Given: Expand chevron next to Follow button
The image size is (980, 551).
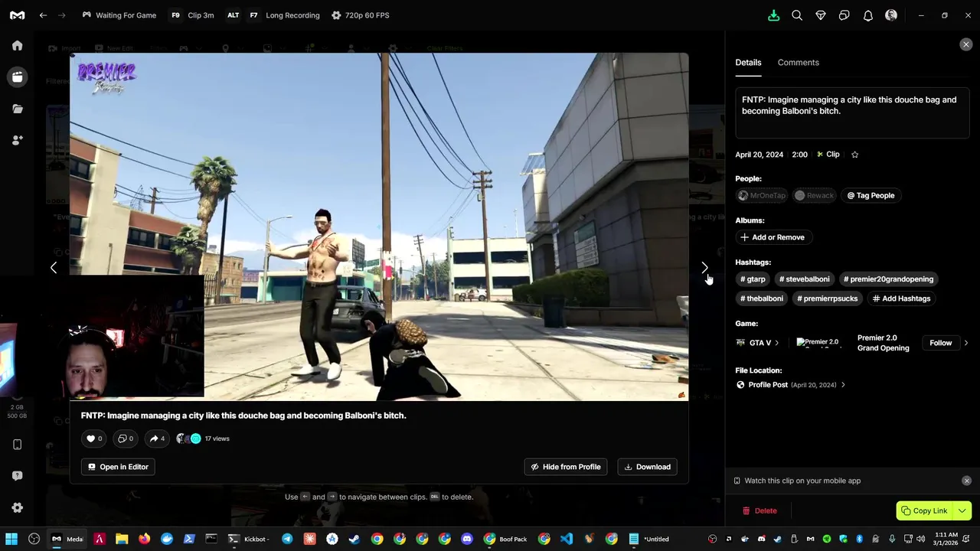Looking at the screenshot, I should (965, 343).
